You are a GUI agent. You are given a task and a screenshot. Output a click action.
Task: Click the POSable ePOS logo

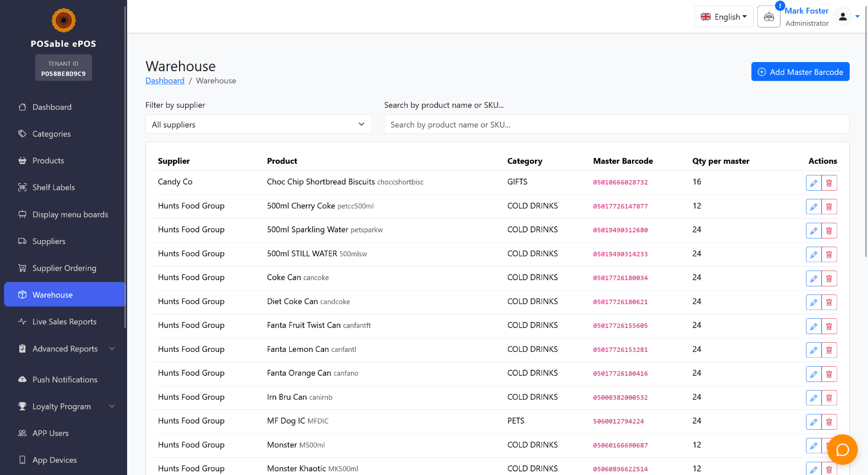[64, 21]
